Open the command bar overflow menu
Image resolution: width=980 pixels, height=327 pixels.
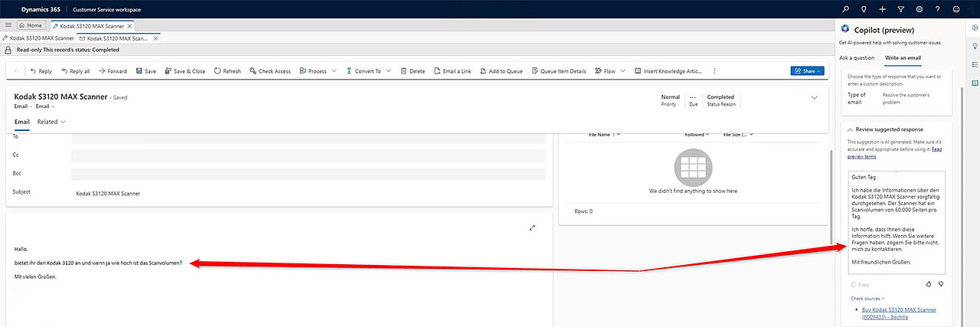pyautogui.click(x=714, y=71)
